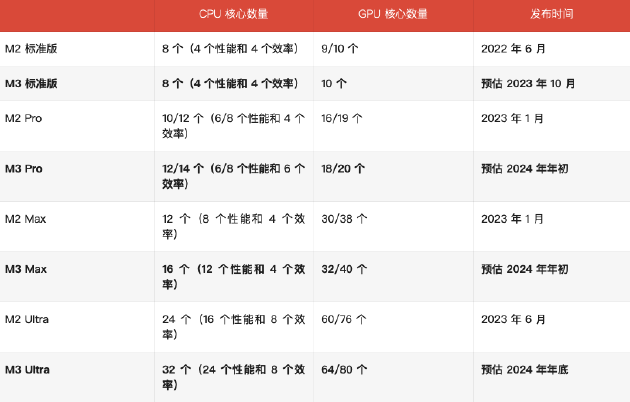Screen dimensions: 630x402
Task: Click the 2022 年 6 月 date cell
Action: pos(513,49)
